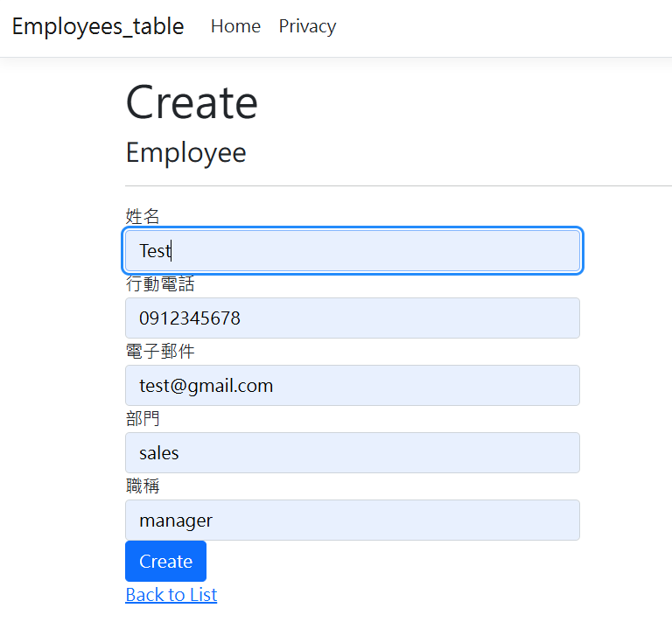Click the department field containing sales
Viewport: 672px width, 636px height.
pyautogui.click(x=352, y=453)
